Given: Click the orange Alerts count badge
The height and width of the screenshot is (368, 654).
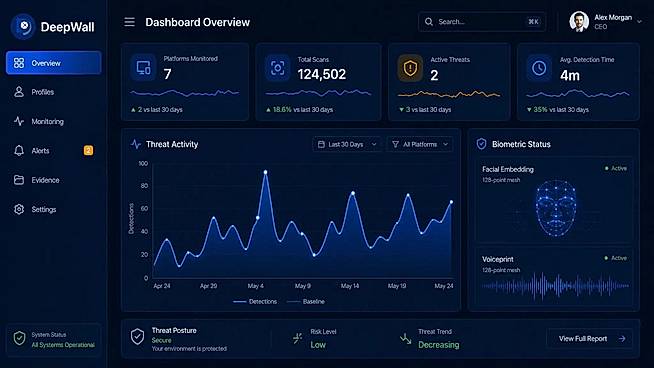Looking at the screenshot, I should [x=88, y=150].
